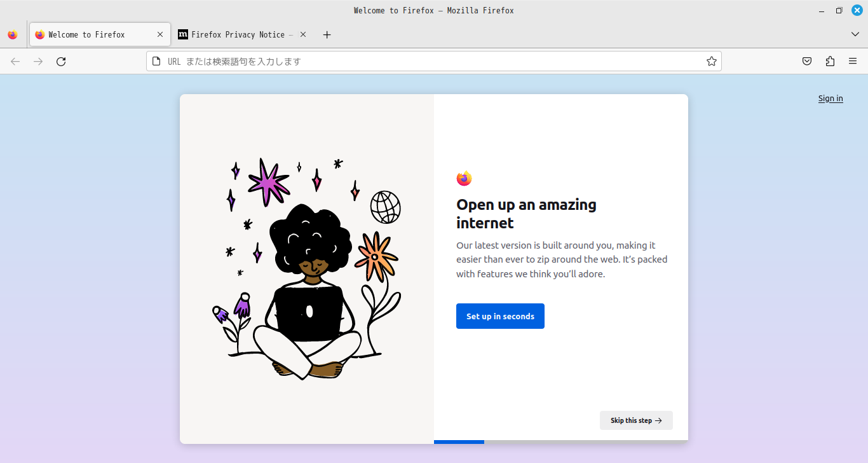Expand the list all tabs chevron
This screenshot has width=868, height=463.
coord(855,34)
